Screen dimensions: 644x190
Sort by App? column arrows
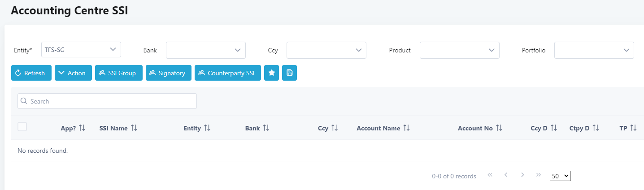[82, 128]
